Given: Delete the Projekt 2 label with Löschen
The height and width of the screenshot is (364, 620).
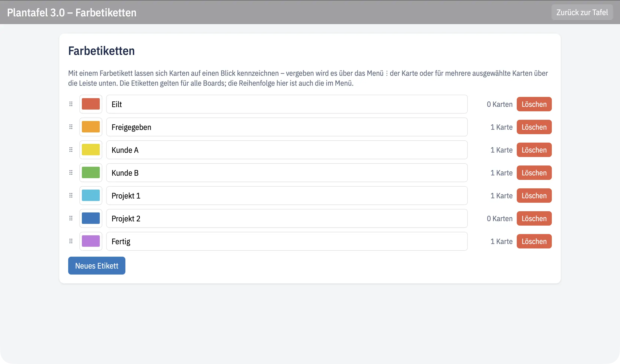Looking at the screenshot, I should 534,218.
